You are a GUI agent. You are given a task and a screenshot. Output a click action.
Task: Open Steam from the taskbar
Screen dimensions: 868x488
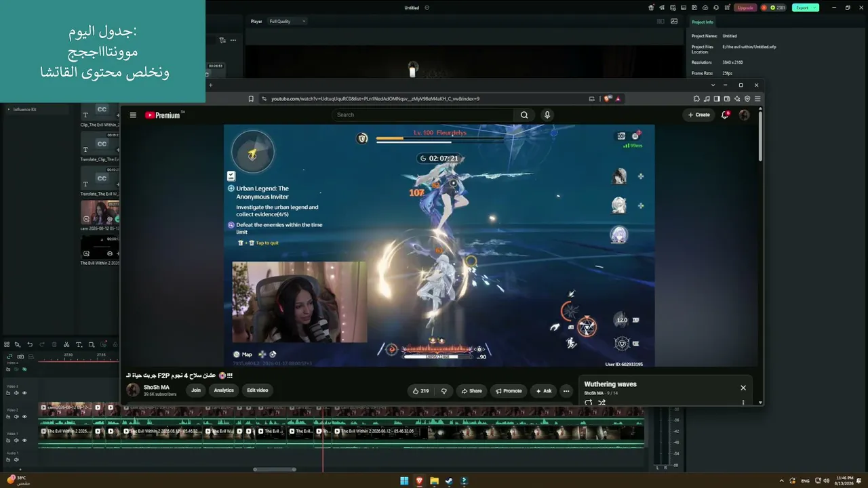point(449,481)
